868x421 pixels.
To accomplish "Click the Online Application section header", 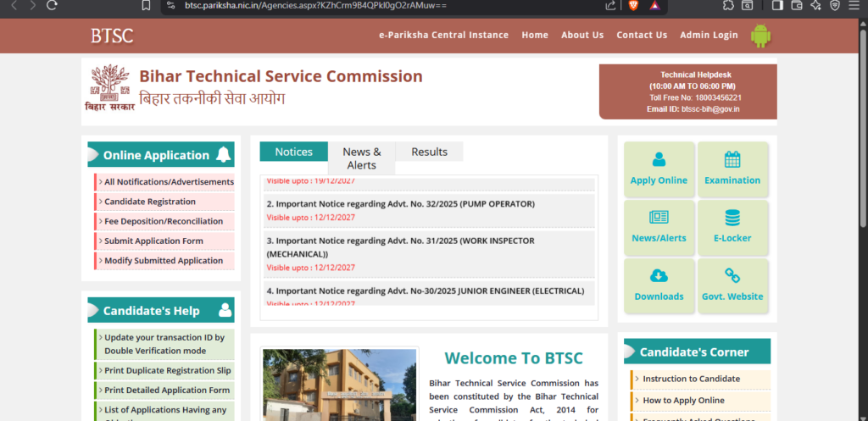I will [161, 155].
